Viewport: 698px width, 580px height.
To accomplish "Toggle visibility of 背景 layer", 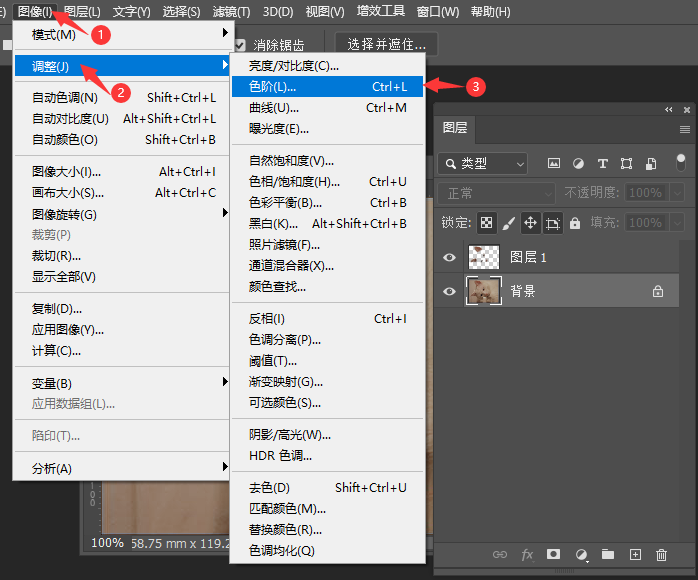I will (450, 291).
